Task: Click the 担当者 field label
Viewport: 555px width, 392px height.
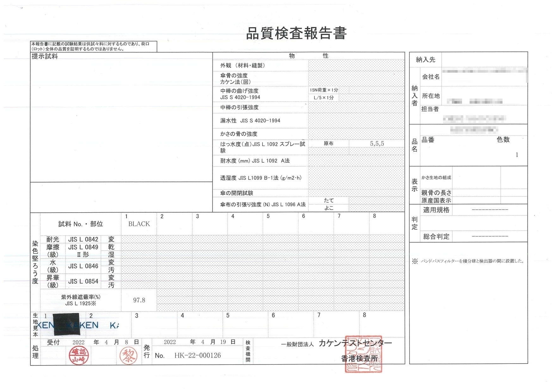Action: pyautogui.click(x=430, y=109)
